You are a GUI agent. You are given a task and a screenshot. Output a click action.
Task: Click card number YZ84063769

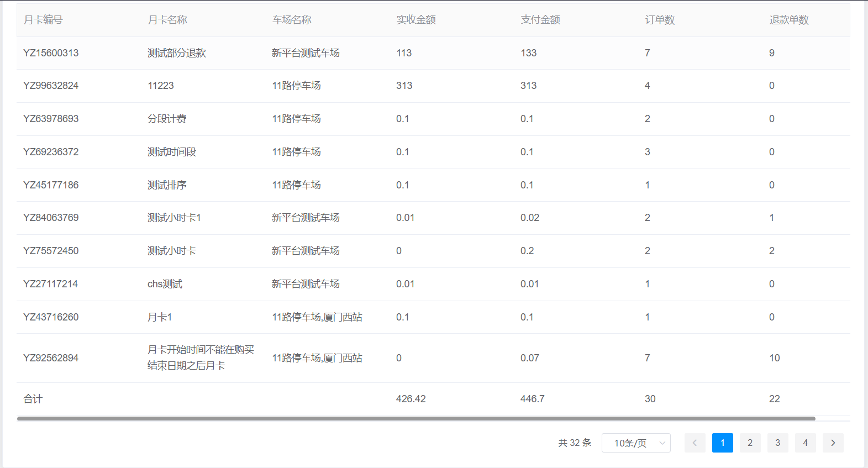tap(51, 218)
